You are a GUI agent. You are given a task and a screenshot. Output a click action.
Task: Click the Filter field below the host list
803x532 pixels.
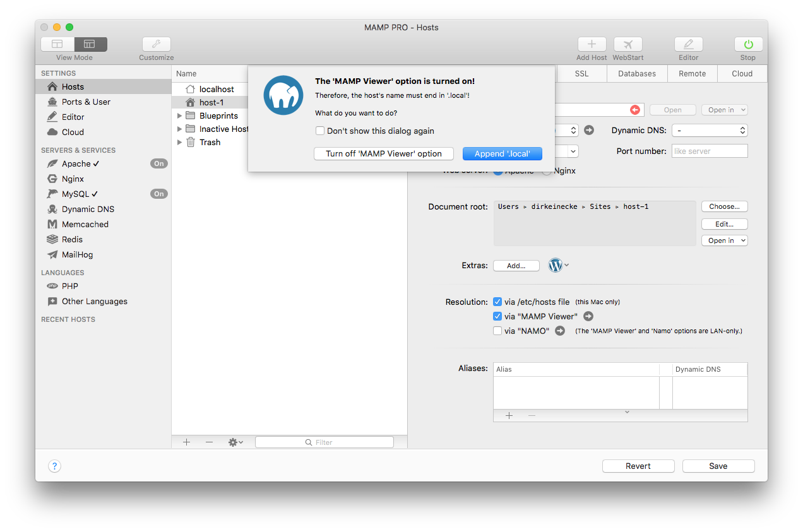[324, 442]
